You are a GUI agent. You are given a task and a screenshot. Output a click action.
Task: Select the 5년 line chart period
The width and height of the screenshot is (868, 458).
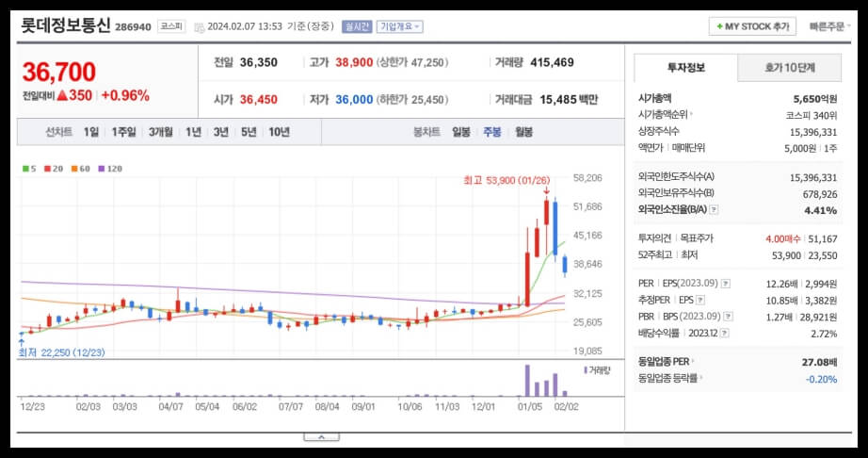click(249, 132)
